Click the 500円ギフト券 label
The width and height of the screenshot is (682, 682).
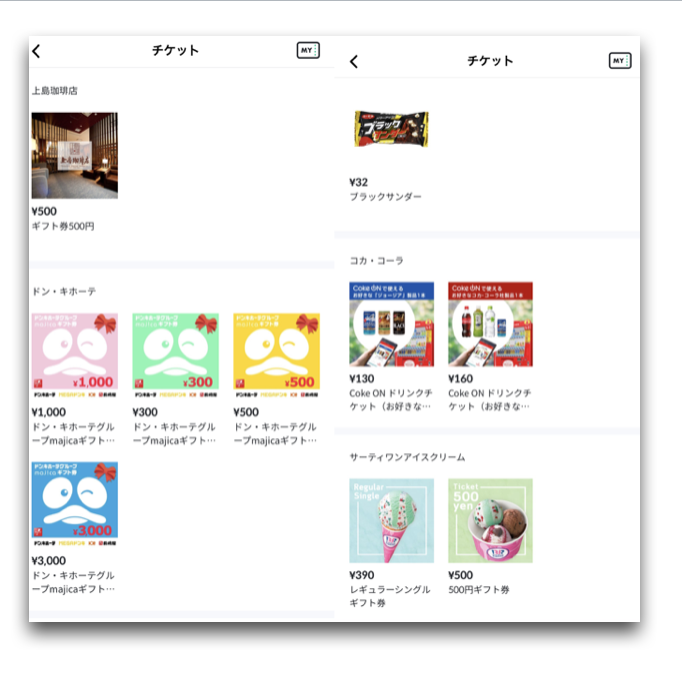pos(478,589)
